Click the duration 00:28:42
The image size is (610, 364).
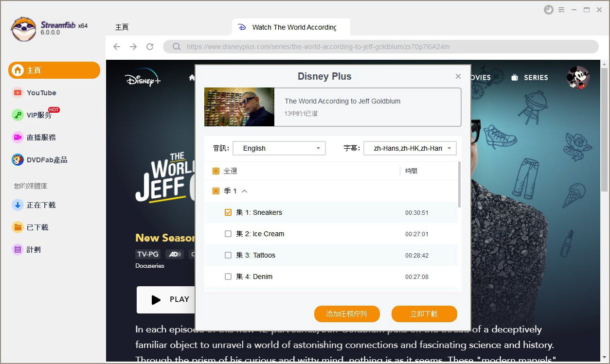(417, 256)
